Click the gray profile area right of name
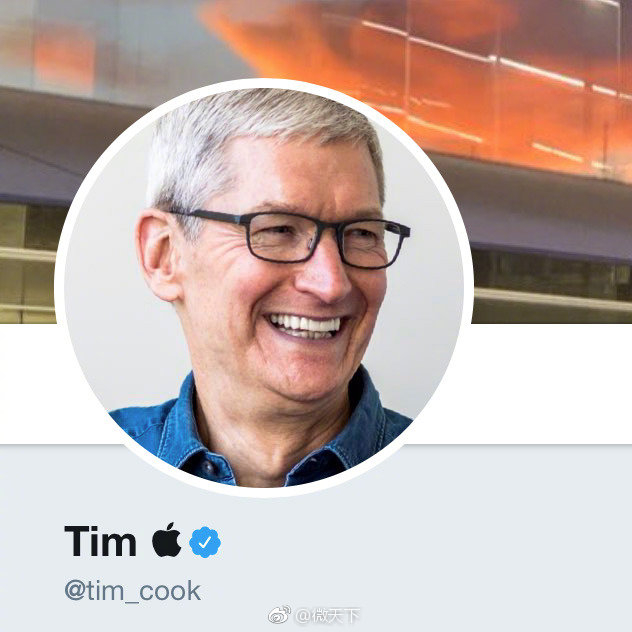This screenshot has height=632, width=632. tap(423, 542)
